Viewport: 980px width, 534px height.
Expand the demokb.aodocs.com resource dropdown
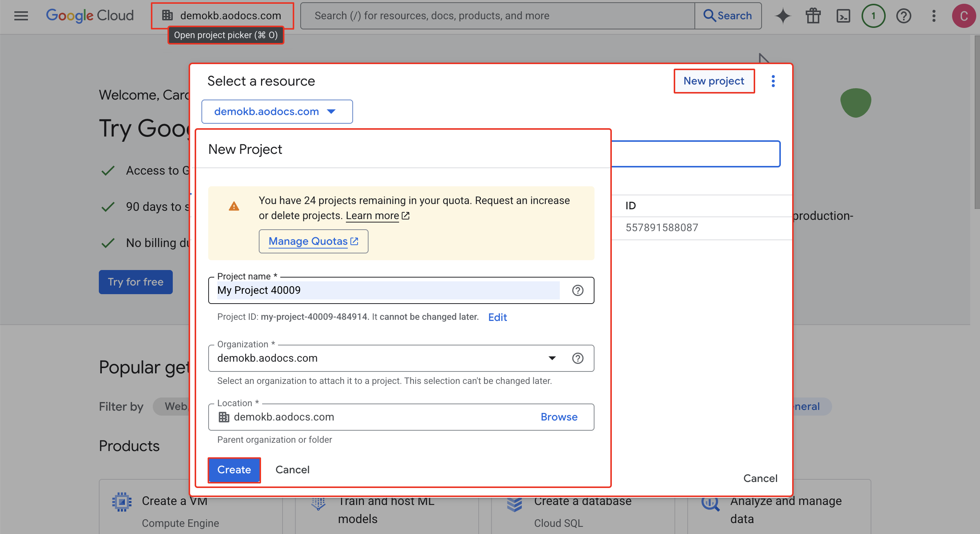[x=277, y=112]
